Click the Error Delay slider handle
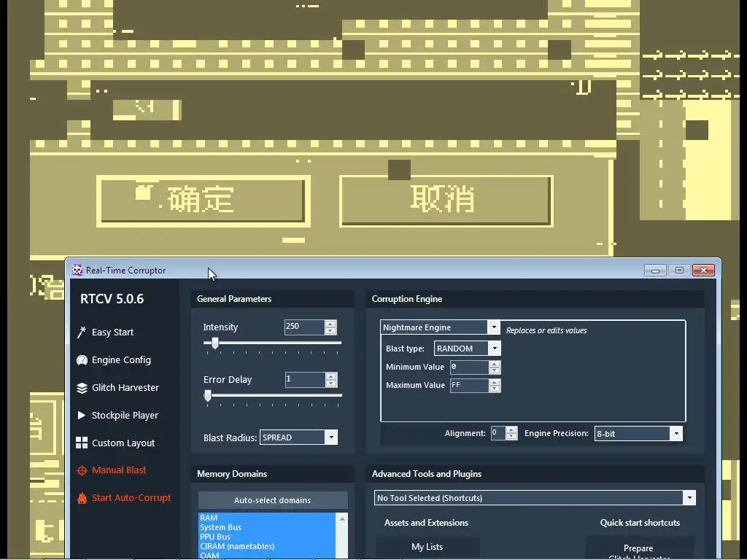The image size is (747, 560). (x=208, y=395)
